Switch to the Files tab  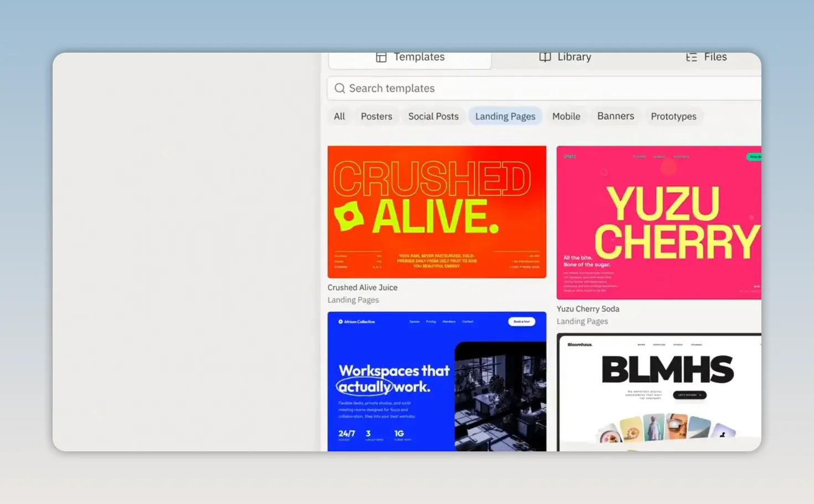coord(706,57)
